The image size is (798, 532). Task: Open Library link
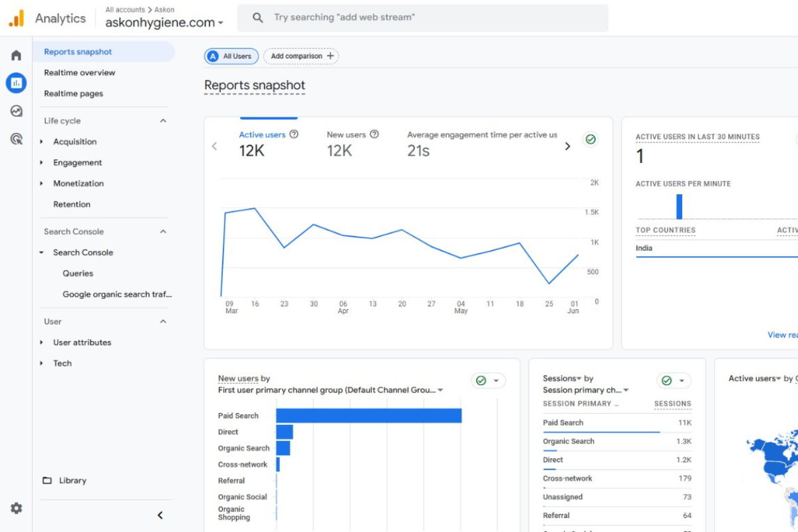pyautogui.click(x=72, y=480)
